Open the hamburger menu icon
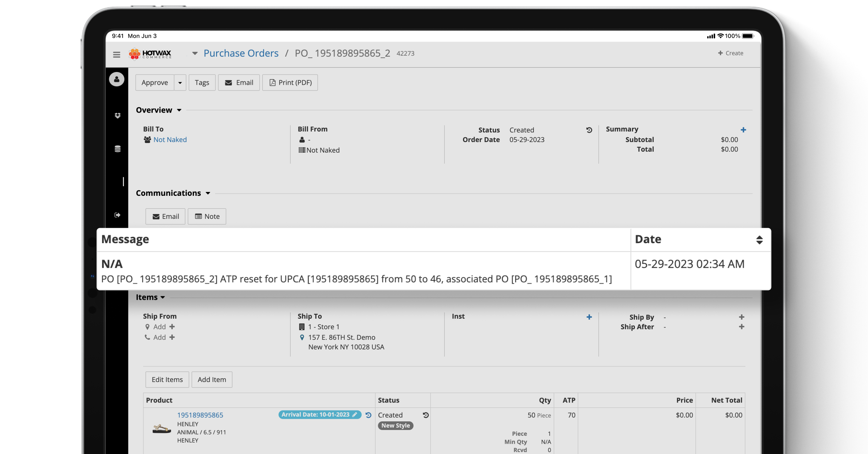The height and width of the screenshot is (454, 868). coord(117,54)
